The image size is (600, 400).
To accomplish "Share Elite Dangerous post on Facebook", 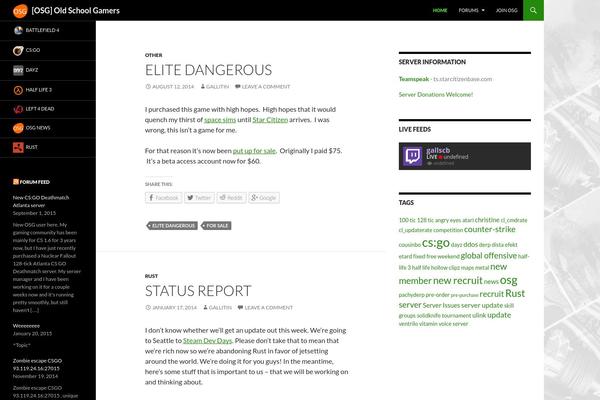I will [163, 198].
